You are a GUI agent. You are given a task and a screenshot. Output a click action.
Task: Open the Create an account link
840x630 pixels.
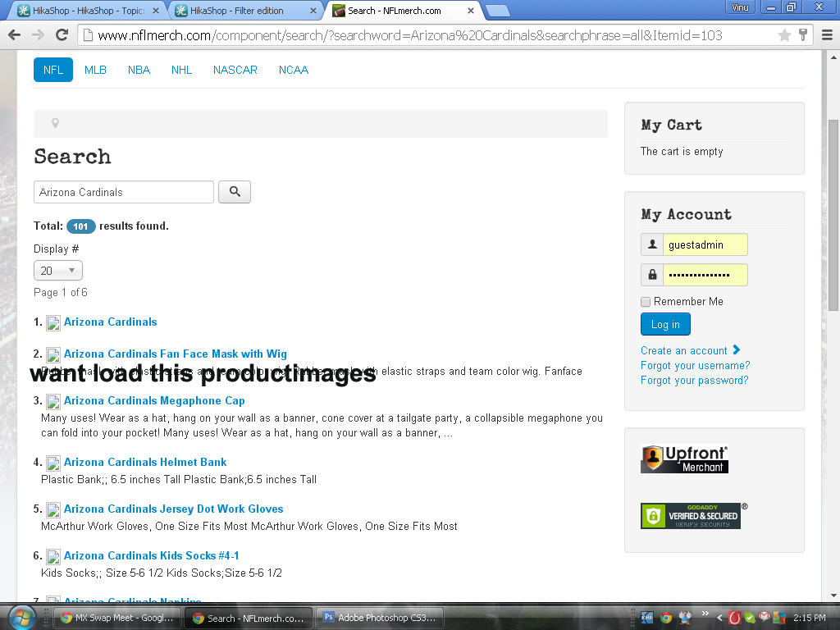tap(690, 350)
